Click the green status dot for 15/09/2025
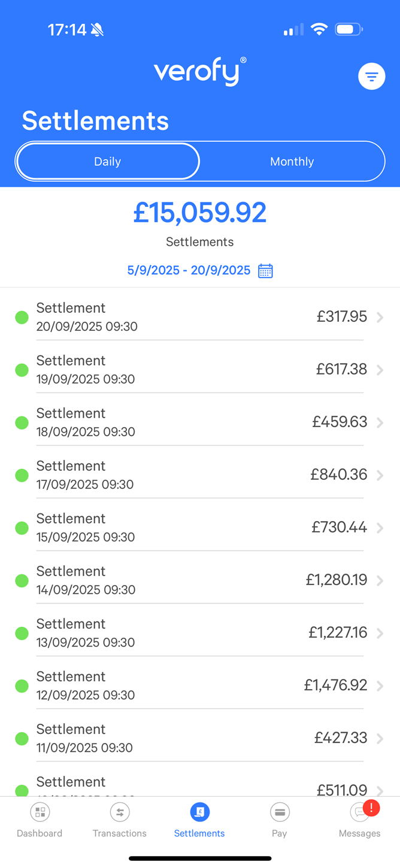 tap(22, 528)
